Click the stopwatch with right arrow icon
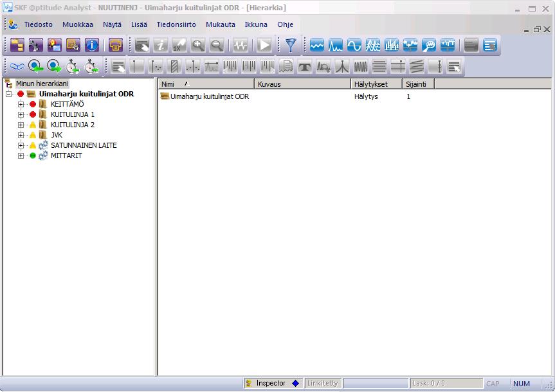 coord(92,66)
